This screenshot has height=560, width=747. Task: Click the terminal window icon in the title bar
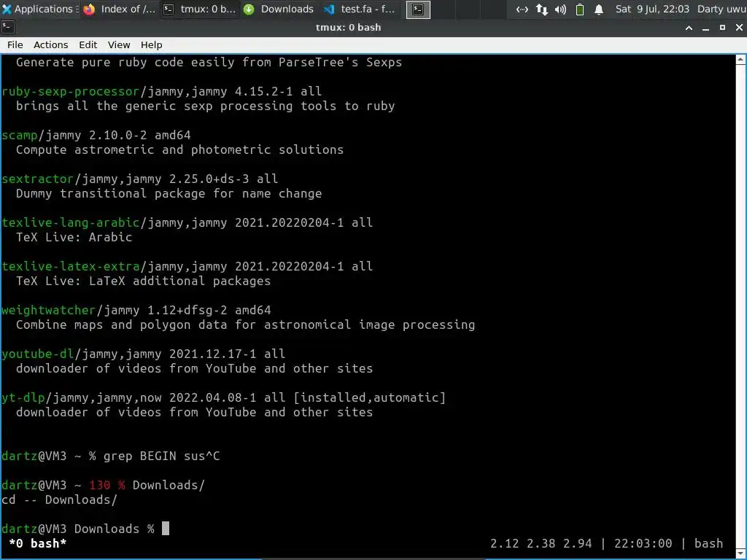8,28
